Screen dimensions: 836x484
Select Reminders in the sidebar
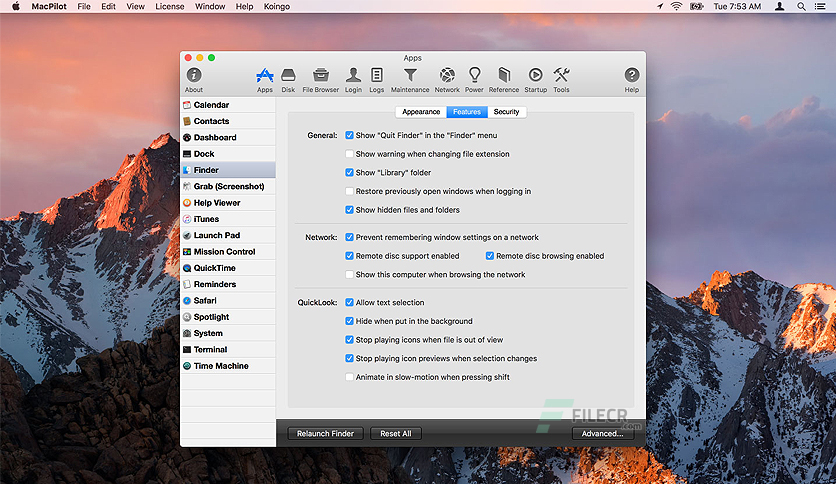tap(228, 285)
